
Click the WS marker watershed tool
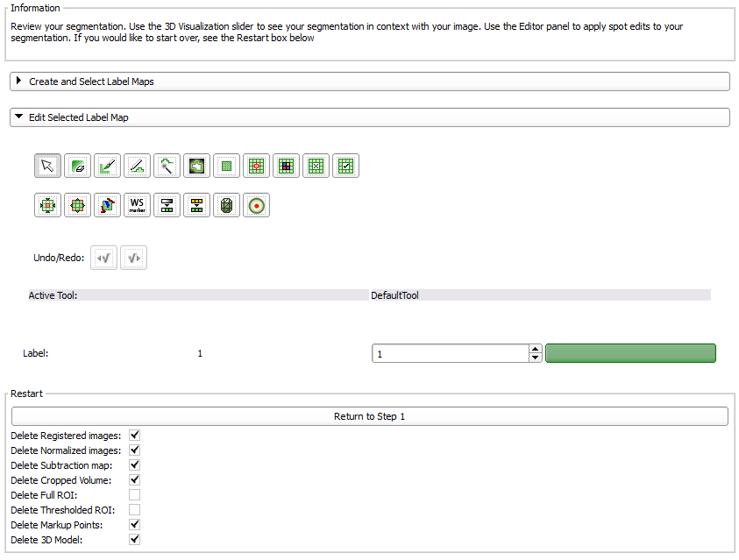pyautogui.click(x=138, y=206)
